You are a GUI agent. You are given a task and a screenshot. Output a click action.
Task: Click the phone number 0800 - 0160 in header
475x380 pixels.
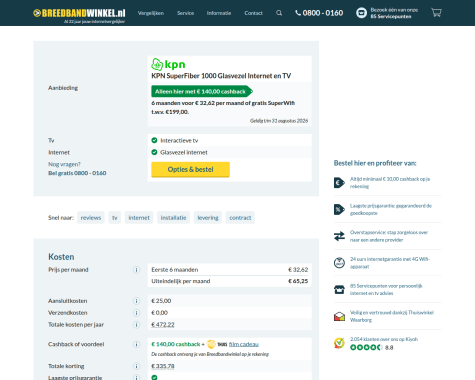[x=319, y=13]
